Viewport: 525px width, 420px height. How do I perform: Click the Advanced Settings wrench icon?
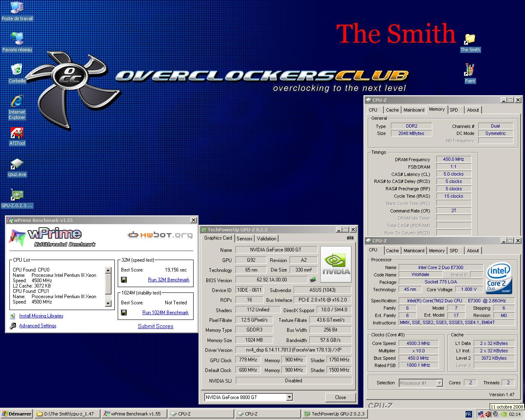click(x=13, y=326)
